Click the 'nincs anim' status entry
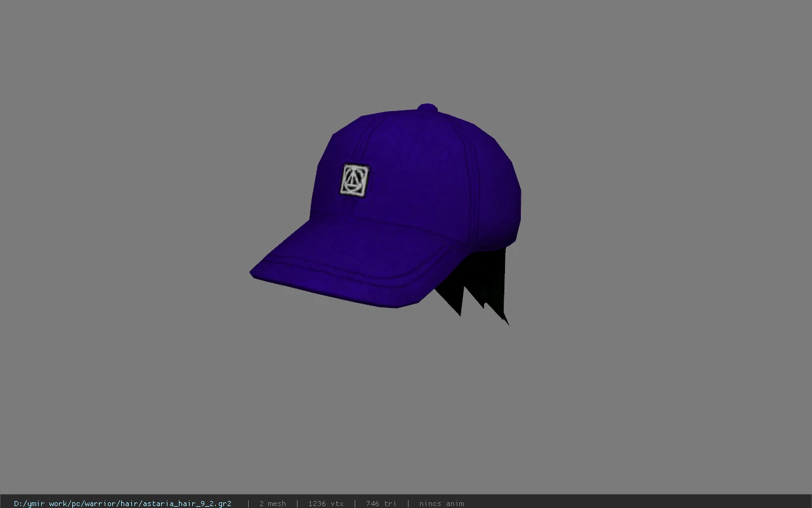This screenshot has height=508, width=812. 441,504
